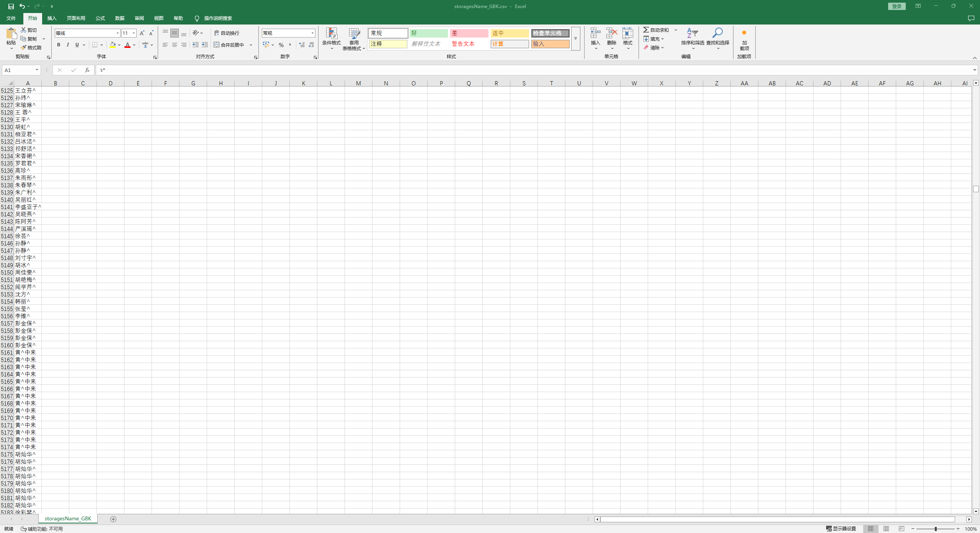This screenshot has height=533, width=980.
Task: Click the insert function fx icon
Action: click(87, 70)
